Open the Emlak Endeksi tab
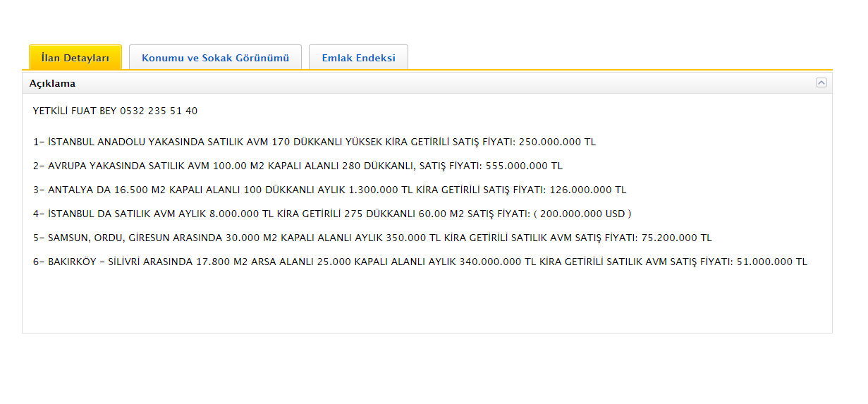The width and height of the screenshot is (868, 404). (358, 58)
